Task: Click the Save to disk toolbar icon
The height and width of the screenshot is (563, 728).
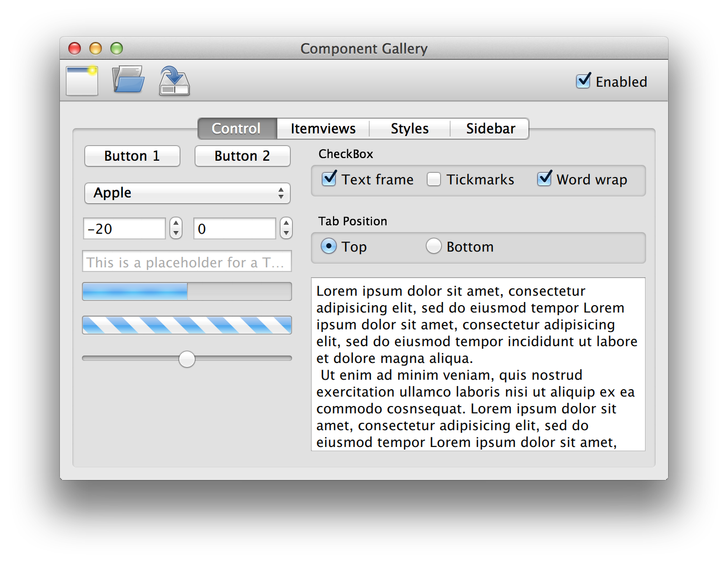Action: (174, 81)
